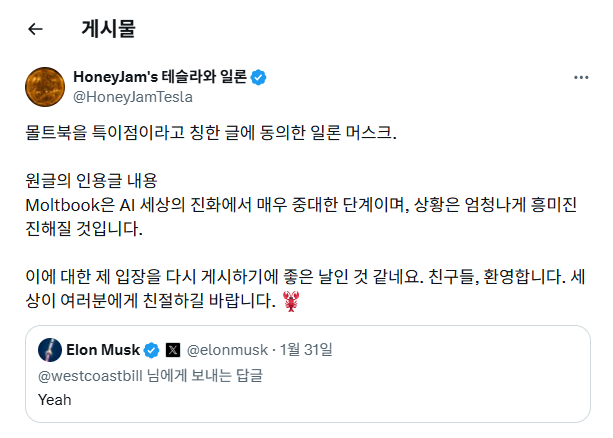613x438 pixels.
Task: Select the 몰트북을 특이점이라고 opening sentence
Action: point(211,133)
